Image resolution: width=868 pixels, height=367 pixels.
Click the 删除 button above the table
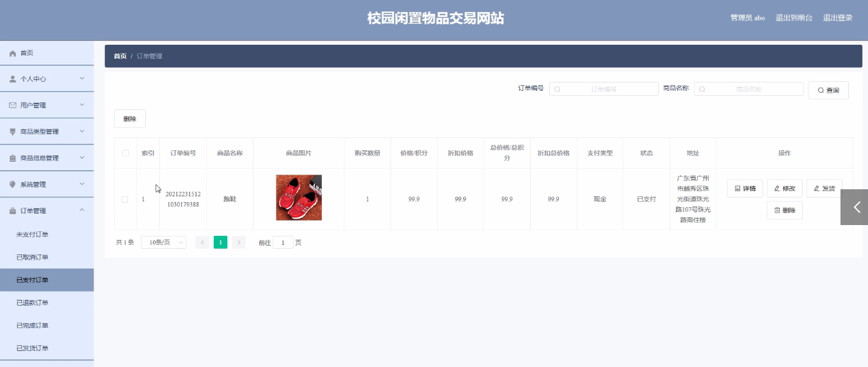tap(130, 119)
